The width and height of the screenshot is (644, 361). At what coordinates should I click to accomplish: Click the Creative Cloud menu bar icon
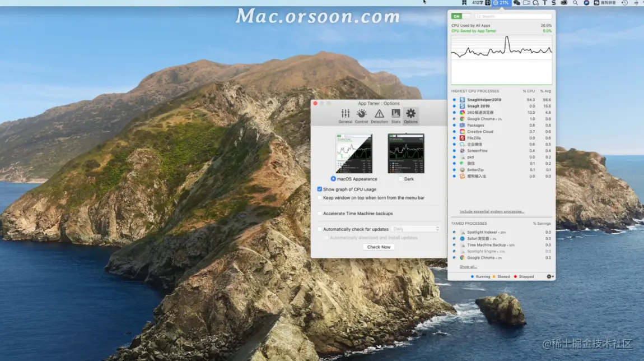pyautogui.click(x=564, y=3)
